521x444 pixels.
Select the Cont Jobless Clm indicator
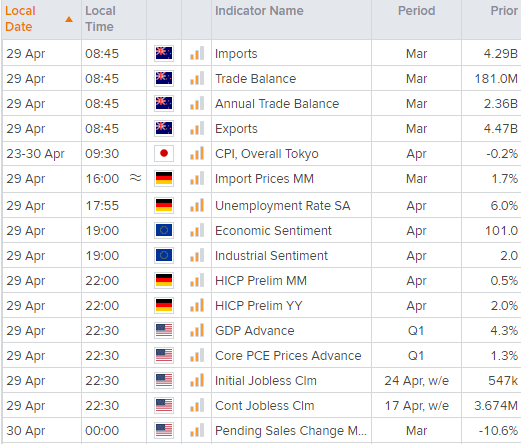click(x=265, y=406)
